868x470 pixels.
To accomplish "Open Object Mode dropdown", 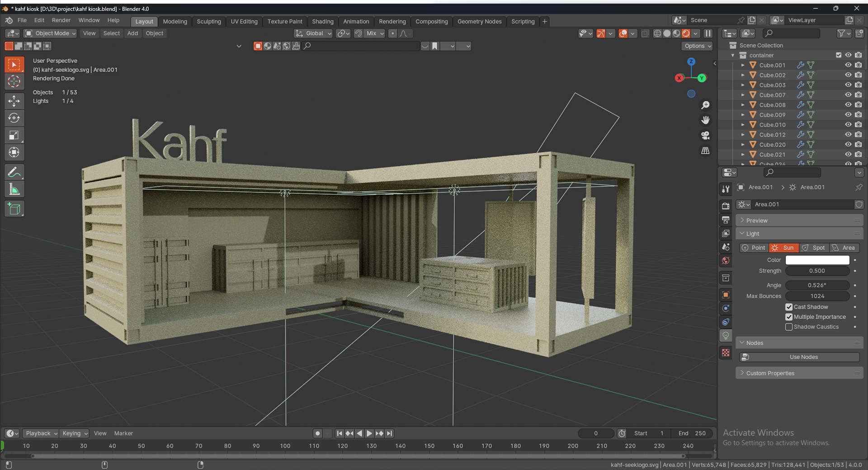I will [x=50, y=33].
